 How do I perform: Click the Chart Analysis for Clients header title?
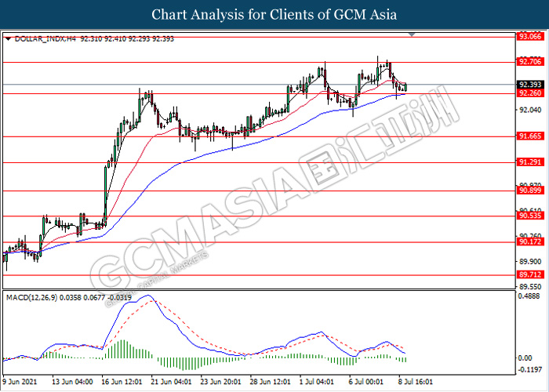point(274,15)
